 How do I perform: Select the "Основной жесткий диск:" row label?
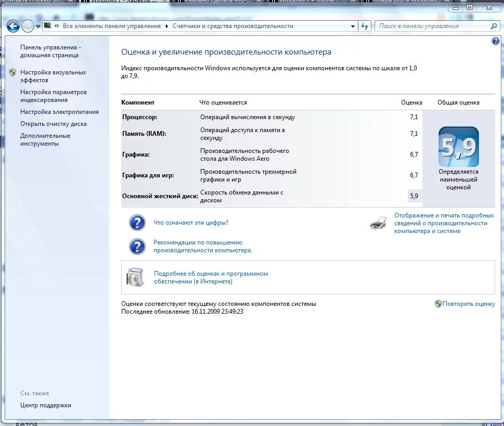tap(160, 196)
